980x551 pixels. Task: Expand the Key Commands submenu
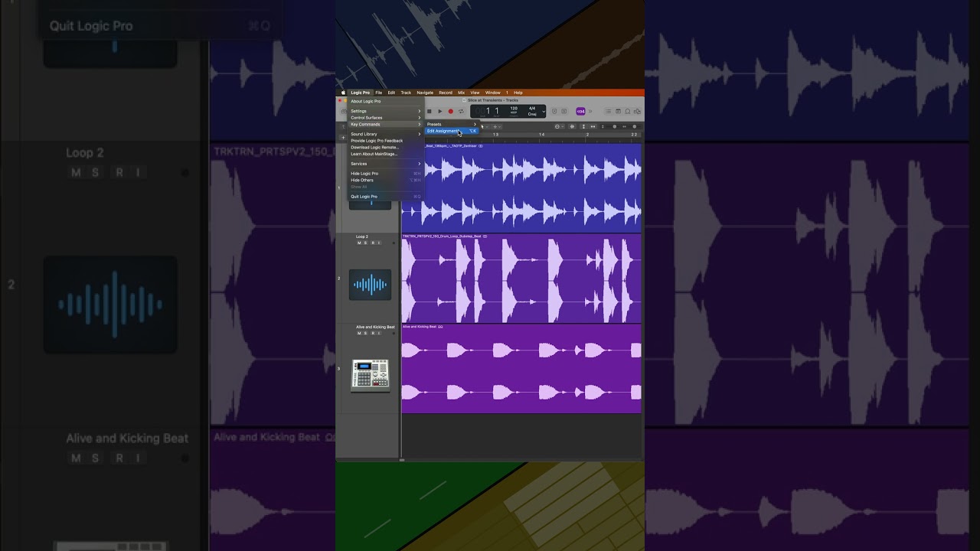click(x=386, y=124)
